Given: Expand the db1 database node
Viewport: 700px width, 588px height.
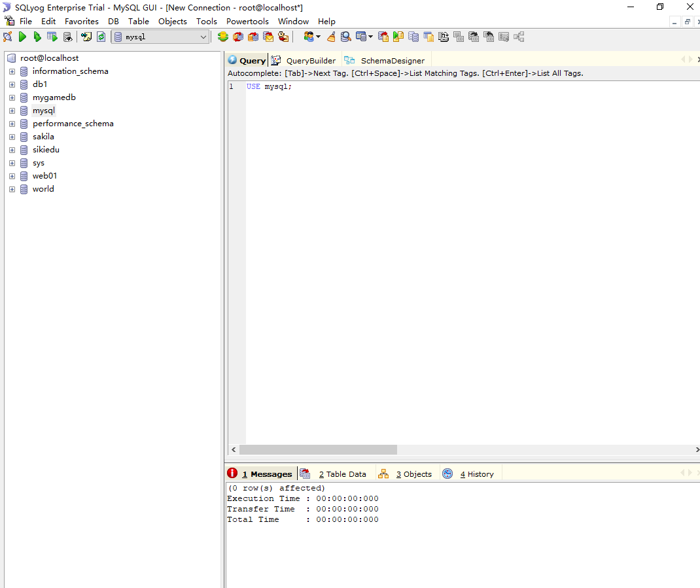Looking at the screenshot, I should pyautogui.click(x=12, y=84).
